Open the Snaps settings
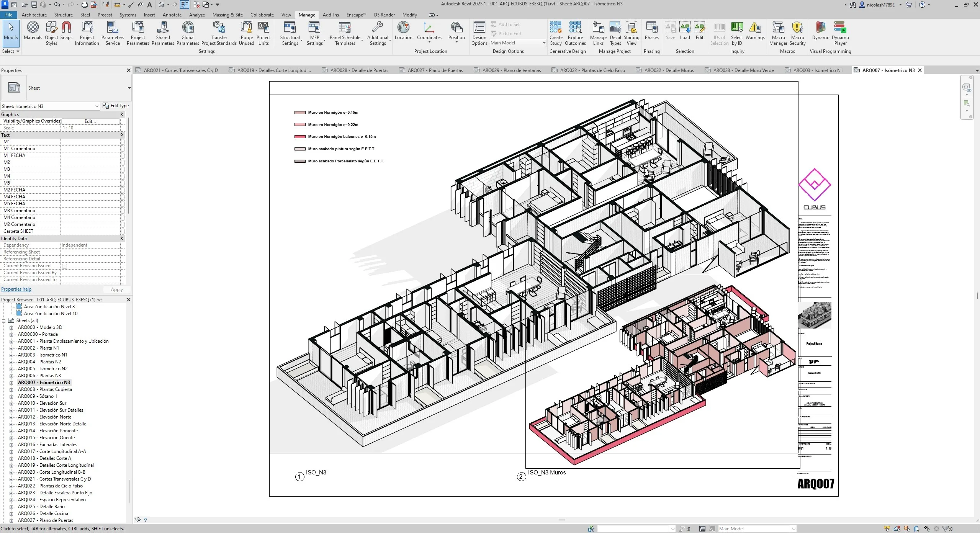 coord(66,31)
